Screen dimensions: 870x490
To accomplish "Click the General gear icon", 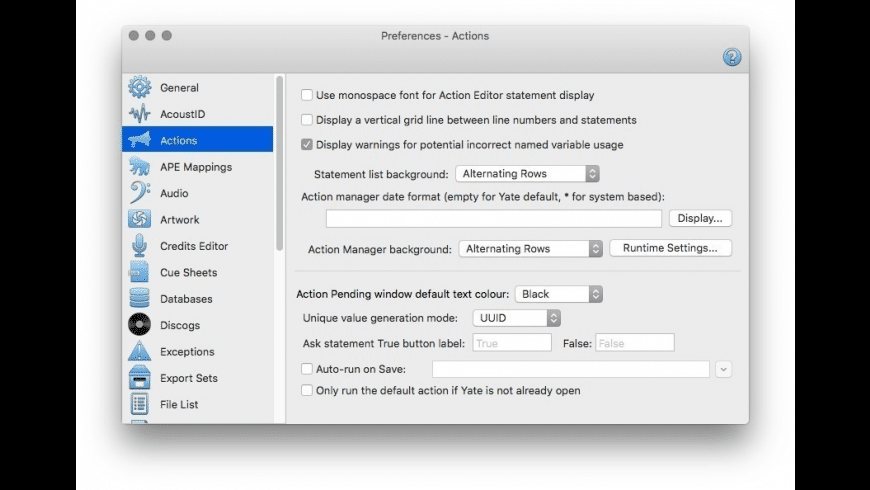I will 139,87.
